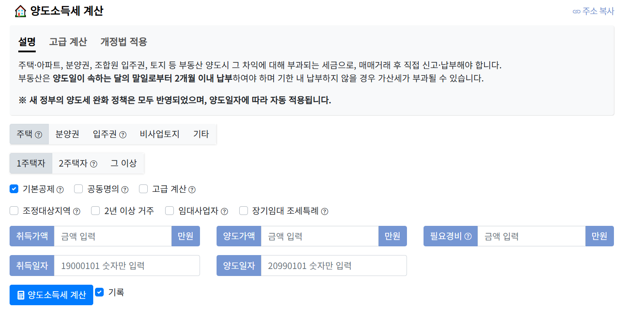644x310 pixels.
Task: View help for 장기임대 조세특례
Action: [x=325, y=211]
